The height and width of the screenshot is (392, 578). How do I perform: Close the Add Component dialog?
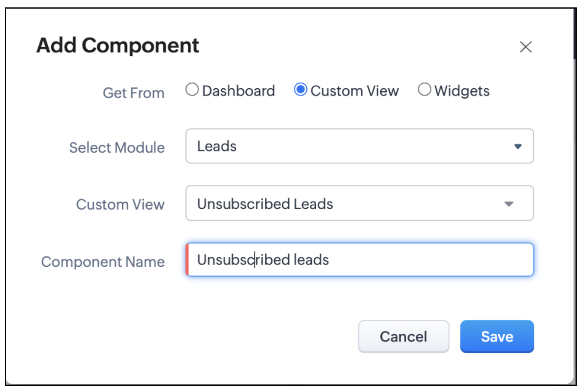(x=526, y=47)
